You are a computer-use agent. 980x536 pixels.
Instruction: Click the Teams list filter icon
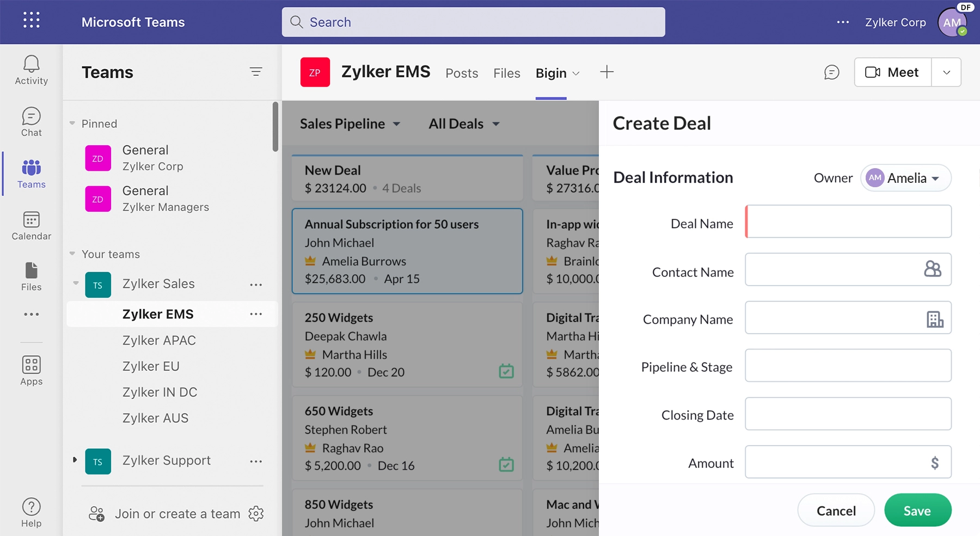(256, 72)
